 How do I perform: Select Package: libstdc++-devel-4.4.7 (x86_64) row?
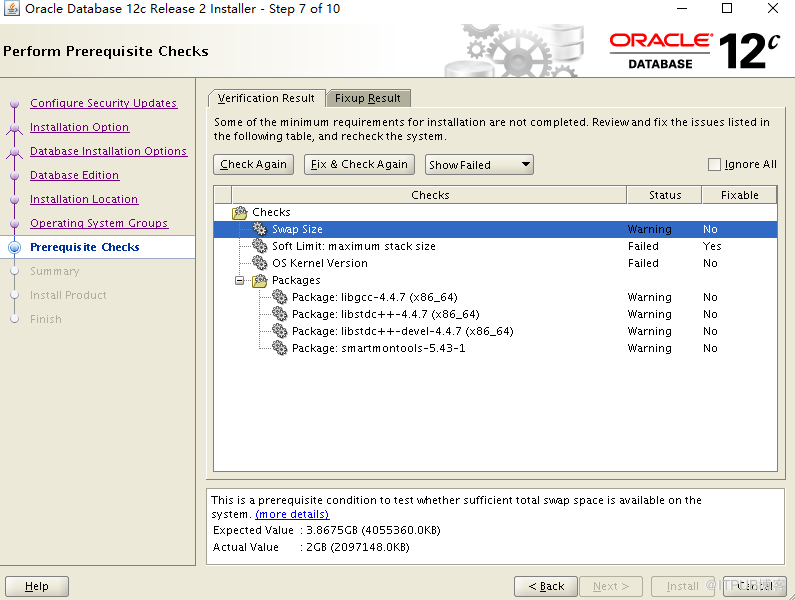coord(495,331)
